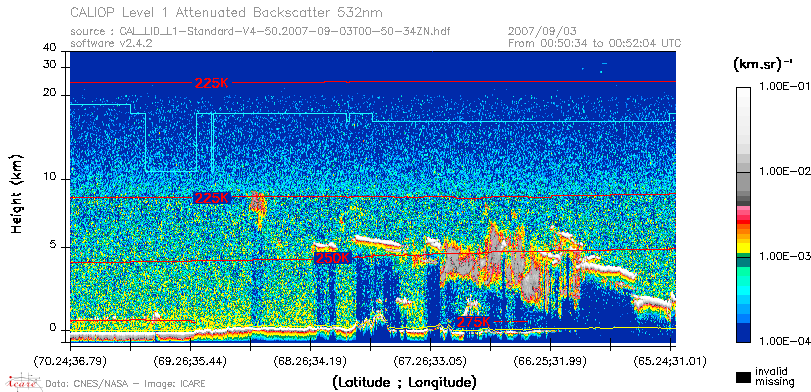This screenshot has height=392, width=811.
Task: Click the x-axis label '(70.24;36.79)'
Action: point(70,360)
